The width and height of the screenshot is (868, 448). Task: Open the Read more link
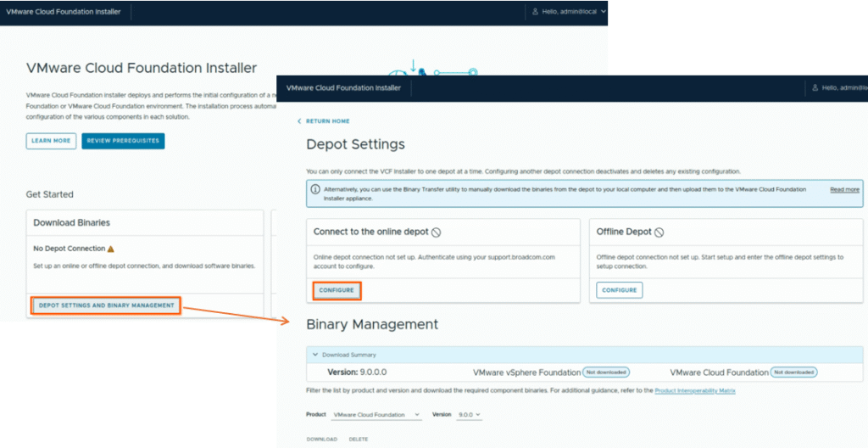click(844, 189)
